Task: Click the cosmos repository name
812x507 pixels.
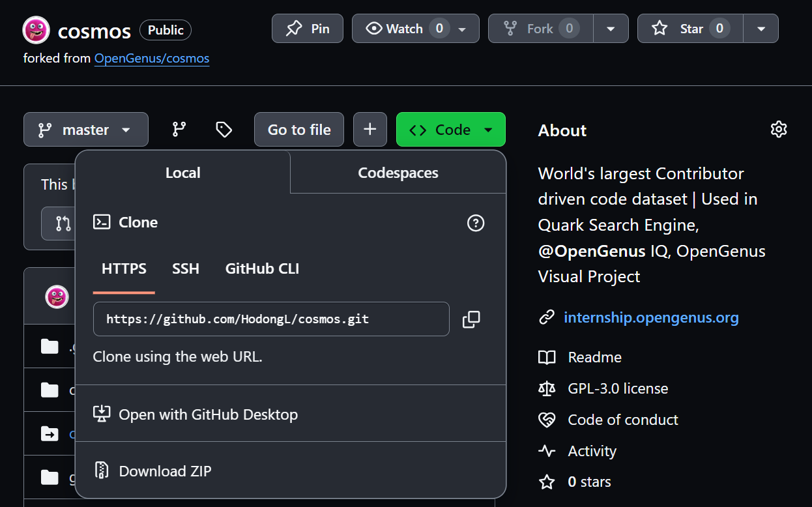Action: click(x=94, y=31)
